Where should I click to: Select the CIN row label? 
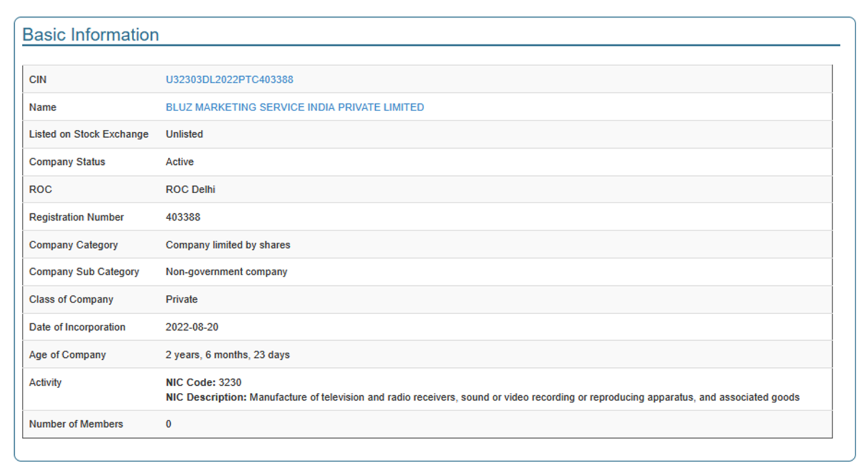tap(38, 80)
